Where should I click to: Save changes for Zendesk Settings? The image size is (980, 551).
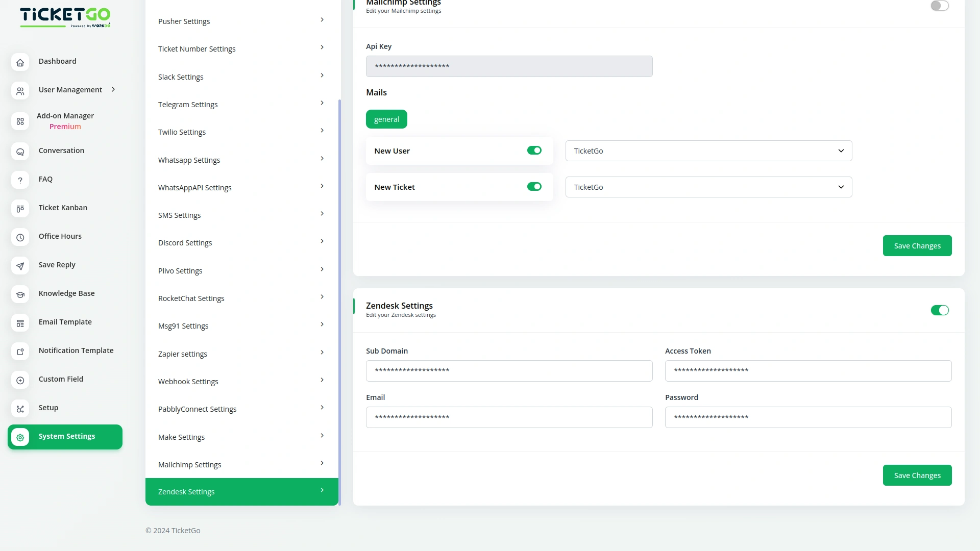(x=917, y=475)
